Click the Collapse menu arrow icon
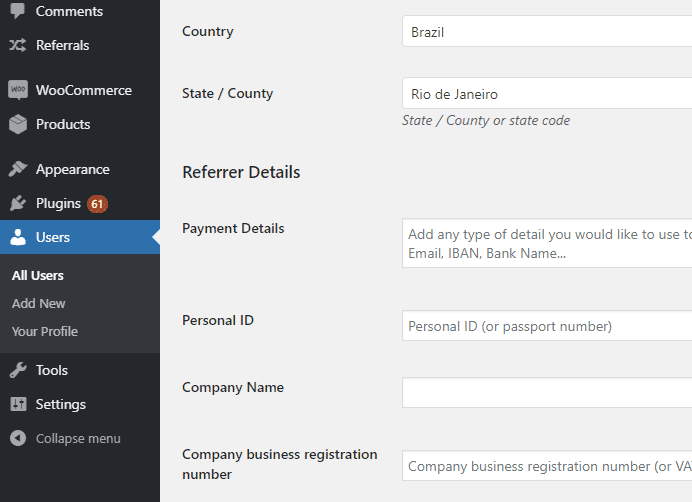The image size is (692, 502). (x=18, y=438)
